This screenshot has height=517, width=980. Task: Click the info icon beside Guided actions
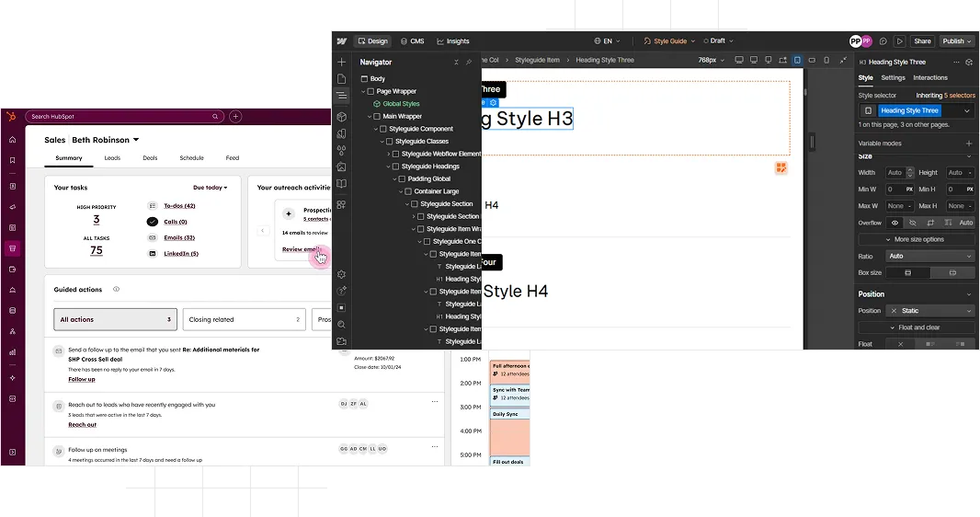coord(116,290)
